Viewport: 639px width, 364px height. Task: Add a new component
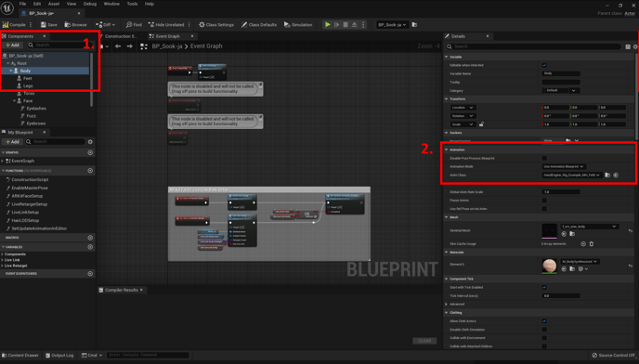tap(13, 45)
